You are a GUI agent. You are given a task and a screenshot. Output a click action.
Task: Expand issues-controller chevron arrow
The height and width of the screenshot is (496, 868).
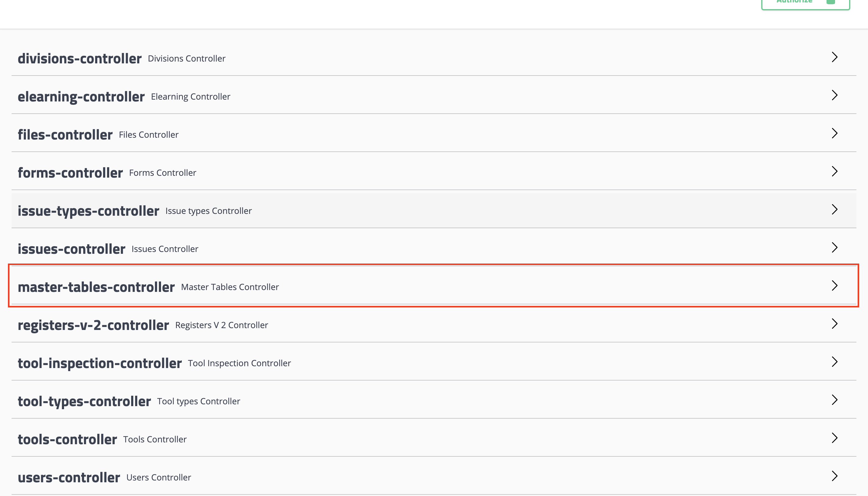[x=834, y=248]
